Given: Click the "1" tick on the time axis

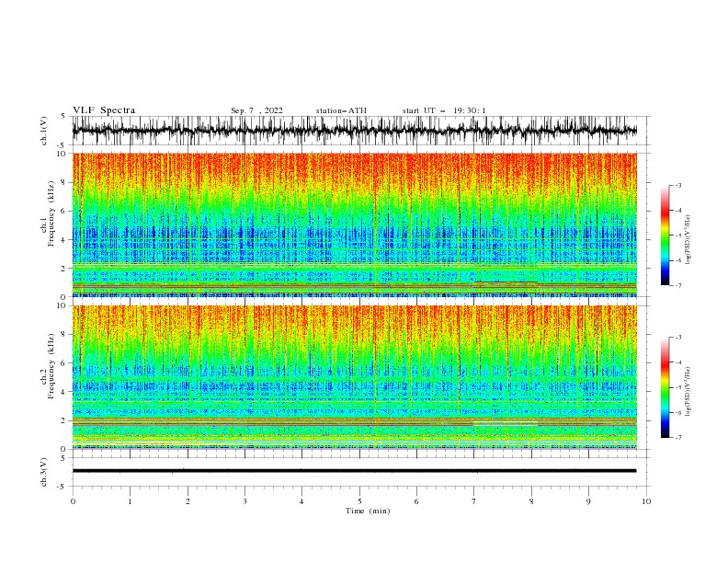Looking at the screenshot, I should [130, 501].
